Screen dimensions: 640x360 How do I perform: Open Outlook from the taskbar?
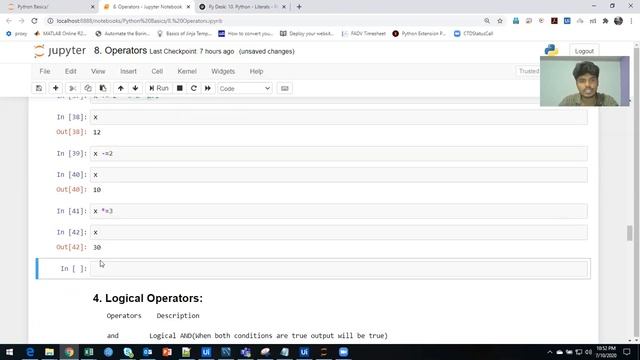click(x=147, y=352)
